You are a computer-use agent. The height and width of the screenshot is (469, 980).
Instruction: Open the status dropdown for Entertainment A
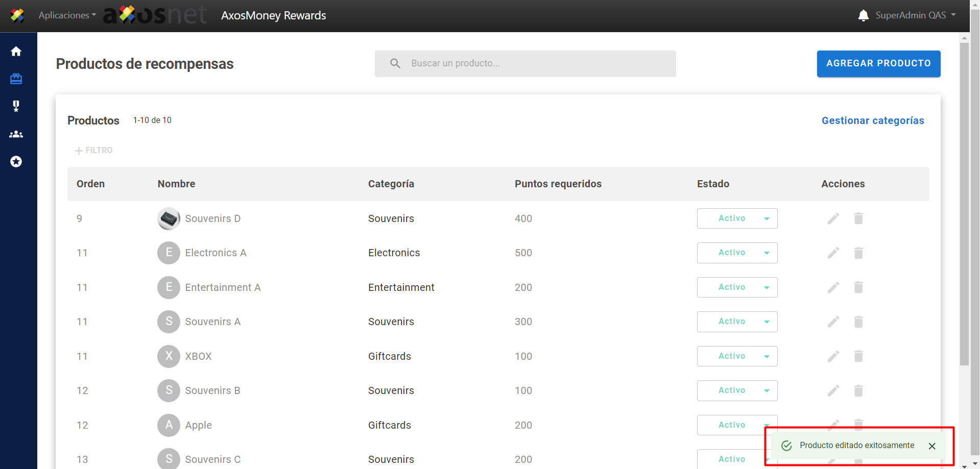click(x=737, y=287)
